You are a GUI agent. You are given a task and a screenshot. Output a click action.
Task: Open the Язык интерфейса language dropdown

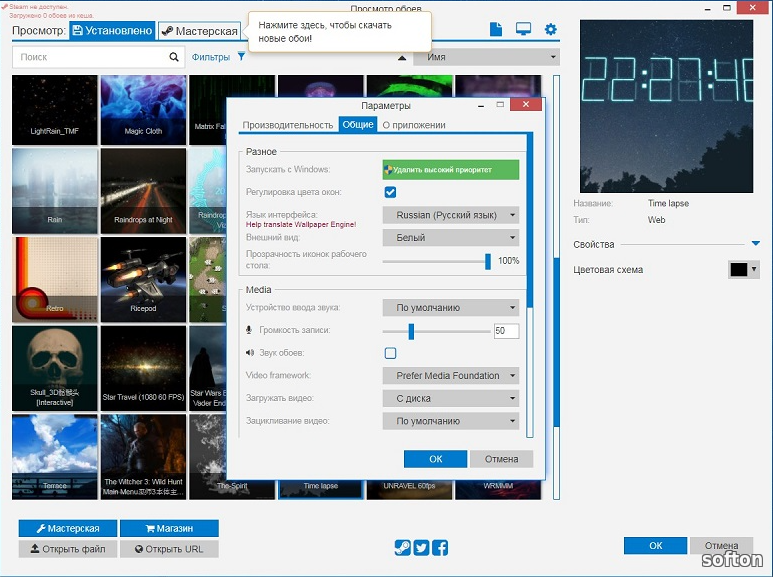click(450, 215)
